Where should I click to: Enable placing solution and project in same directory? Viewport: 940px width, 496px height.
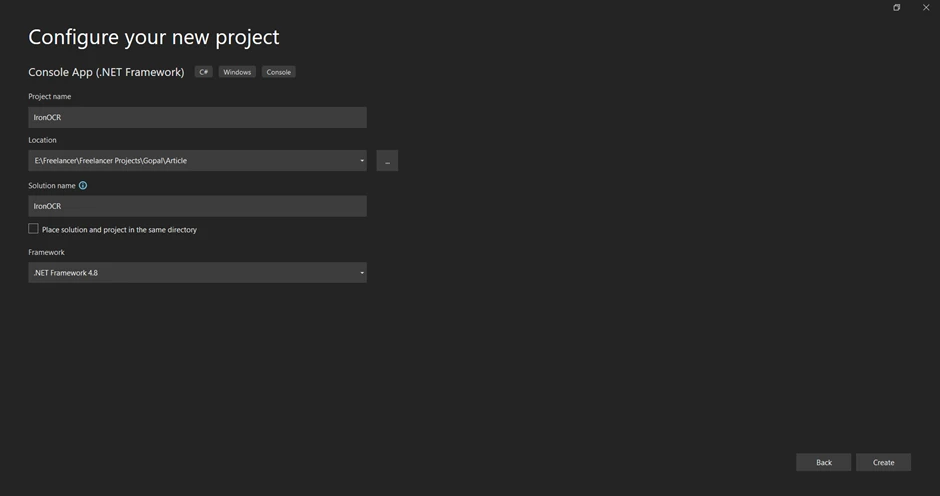[x=34, y=229]
